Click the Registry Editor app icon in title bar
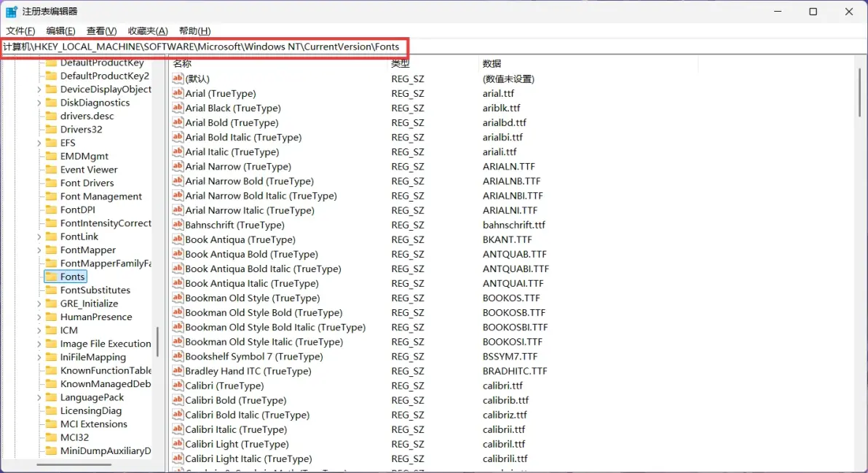The width and height of the screenshot is (868, 473). point(12,12)
